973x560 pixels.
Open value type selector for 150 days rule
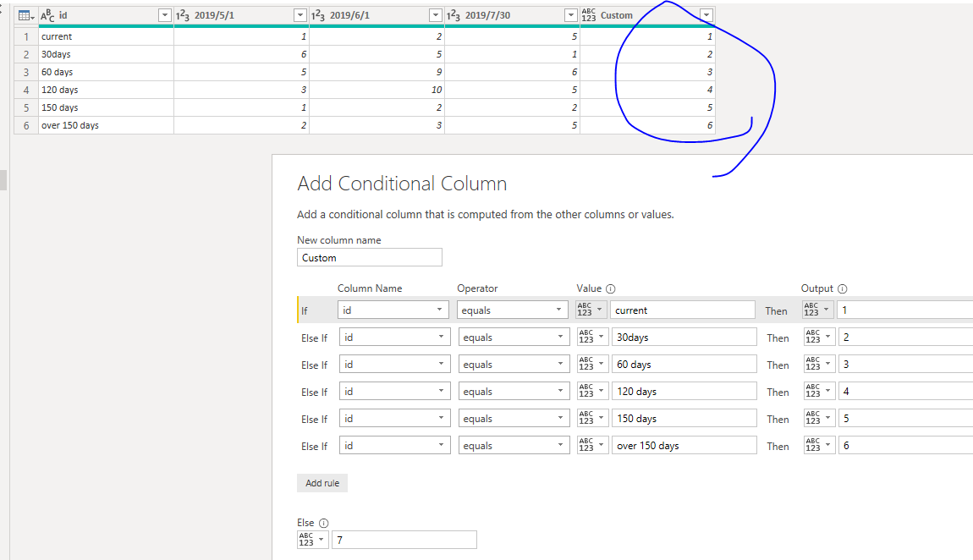[592, 419]
